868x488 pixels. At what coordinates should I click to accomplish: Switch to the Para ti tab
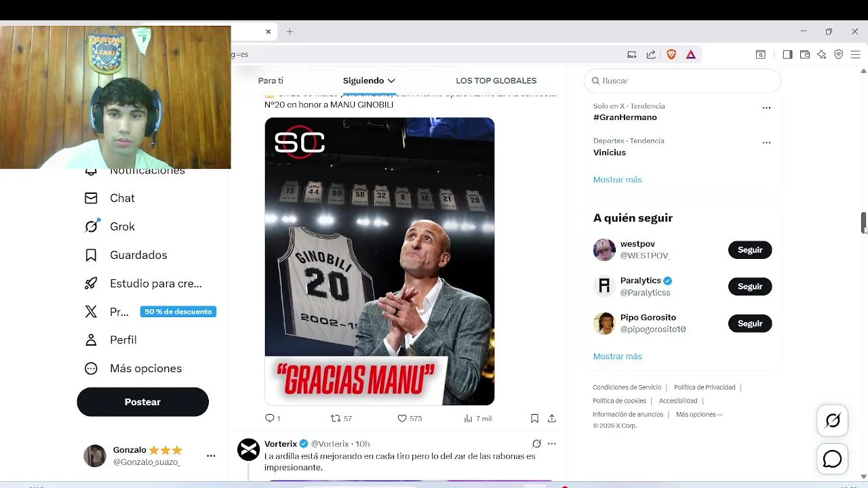271,81
